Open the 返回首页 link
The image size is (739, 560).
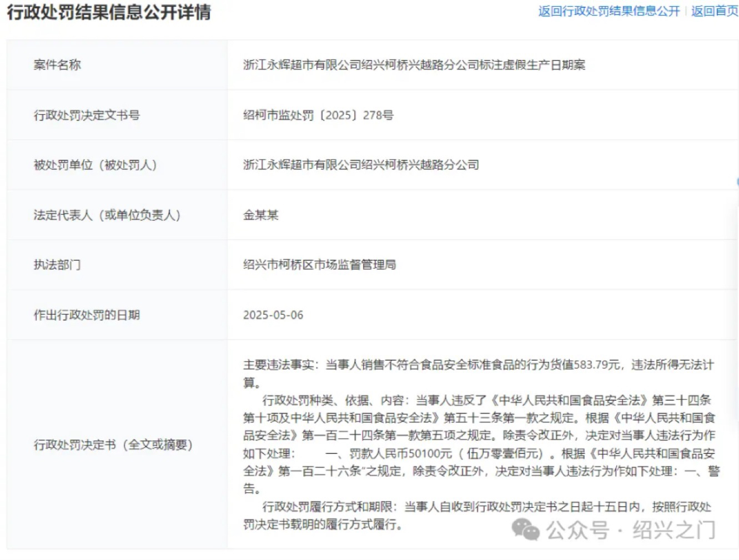coord(715,11)
